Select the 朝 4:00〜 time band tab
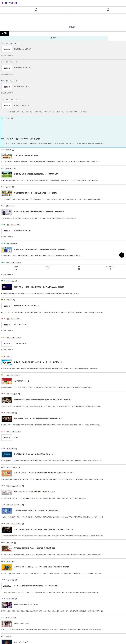Image resolution: width=126 pixels, height=644 pixels. (54, 38)
